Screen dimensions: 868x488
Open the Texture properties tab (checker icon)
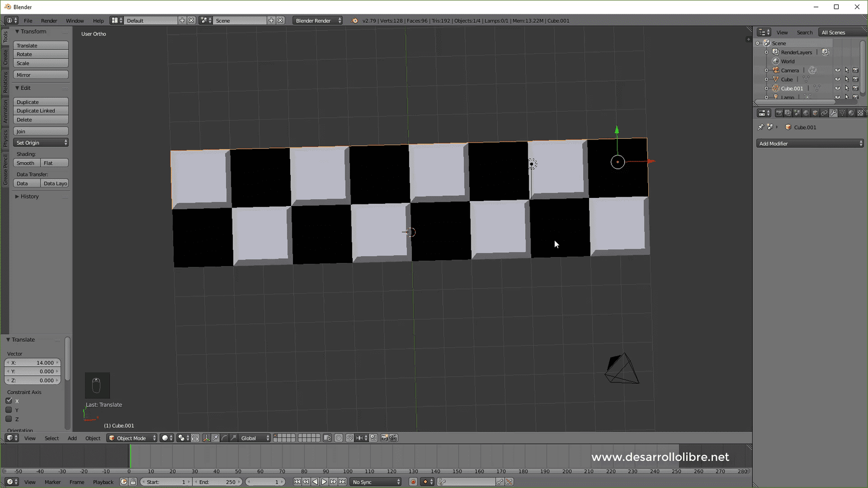(x=860, y=113)
